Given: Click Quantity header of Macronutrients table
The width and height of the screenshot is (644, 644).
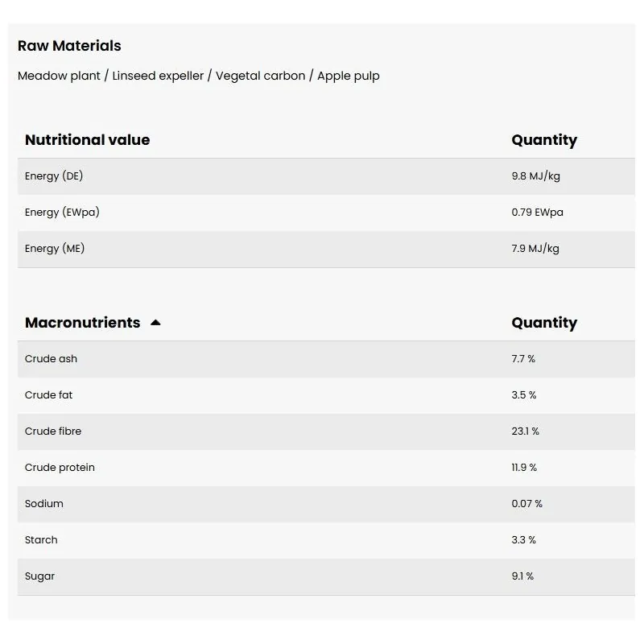Looking at the screenshot, I should click(x=544, y=323).
